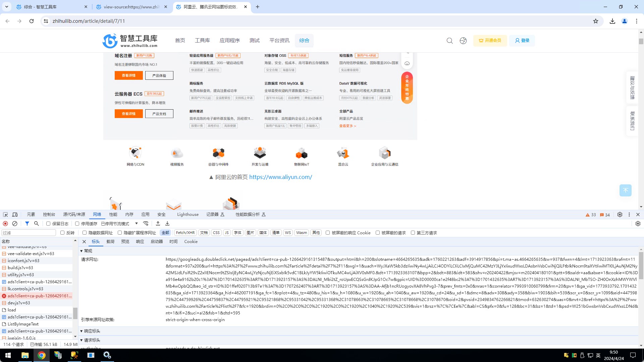Toggle the network filter funnel icon
This screenshot has height=362, width=644.
[27, 224]
